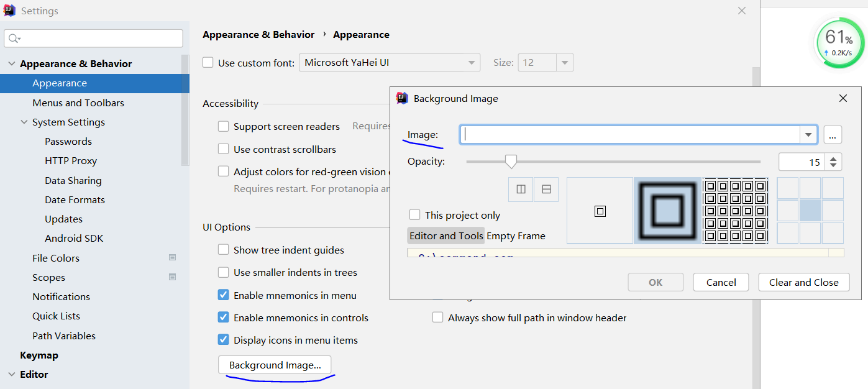Decrease opacity with the spinner down arrow

coord(834,166)
